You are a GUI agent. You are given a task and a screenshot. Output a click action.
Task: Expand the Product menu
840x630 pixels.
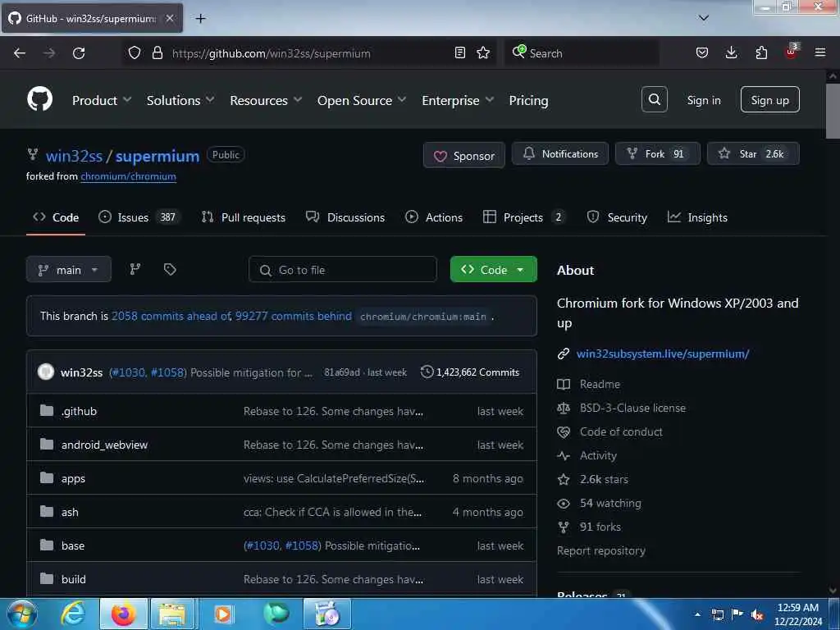[102, 100]
